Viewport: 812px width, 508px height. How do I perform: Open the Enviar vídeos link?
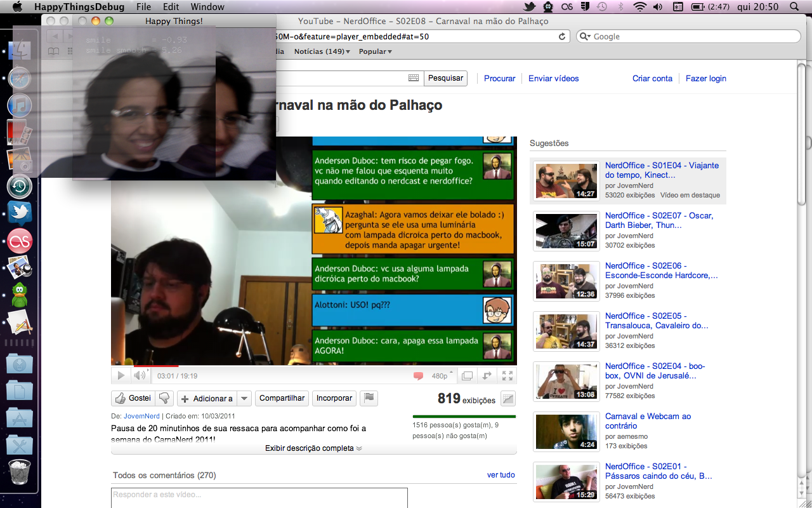554,78
